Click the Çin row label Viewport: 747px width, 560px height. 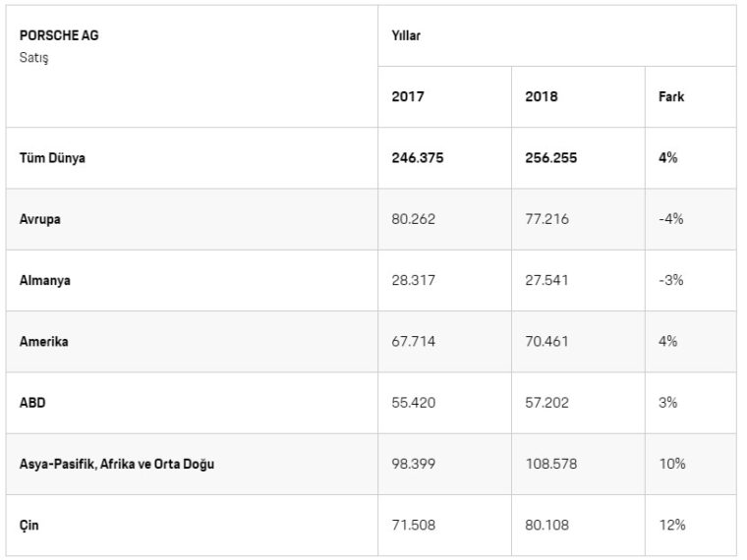(x=29, y=525)
